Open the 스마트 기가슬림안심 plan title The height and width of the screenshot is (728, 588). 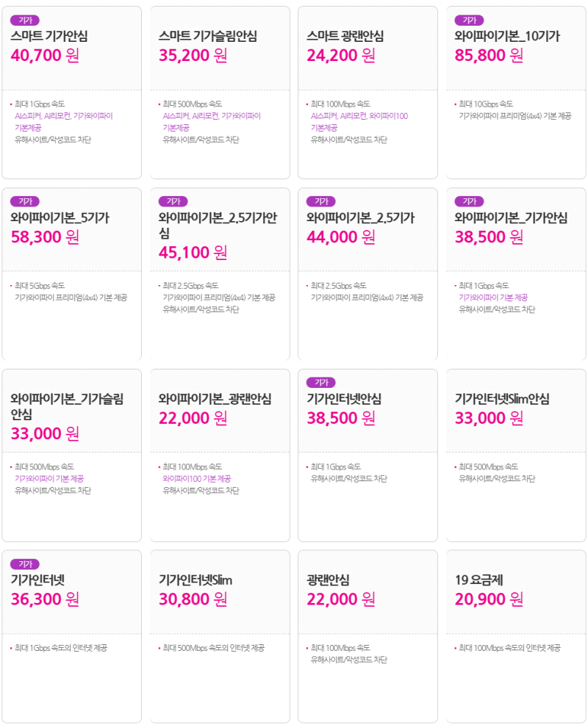coord(207,36)
